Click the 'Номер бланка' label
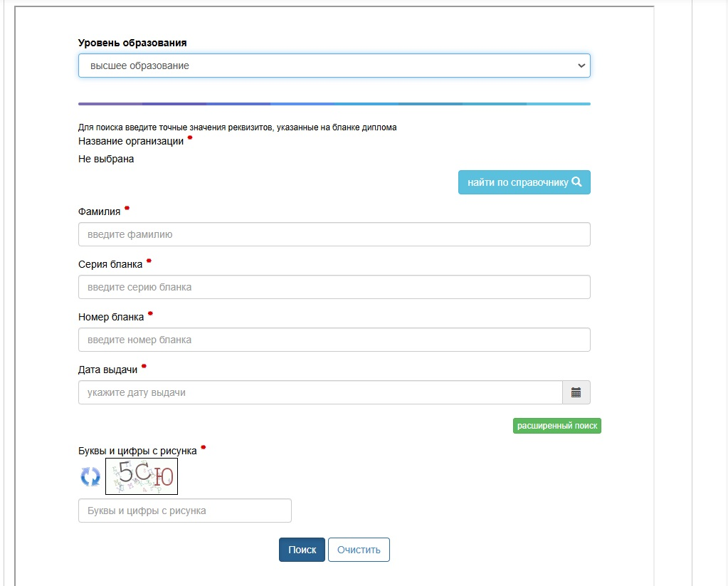The width and height of the screenshot is (728, 586). pos(111,317)
